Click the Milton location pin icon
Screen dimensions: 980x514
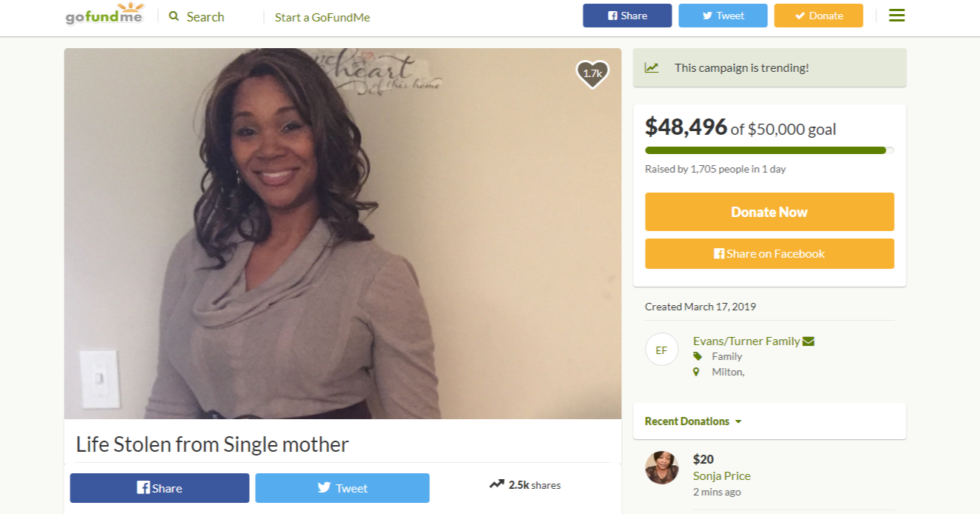[696, 372]
